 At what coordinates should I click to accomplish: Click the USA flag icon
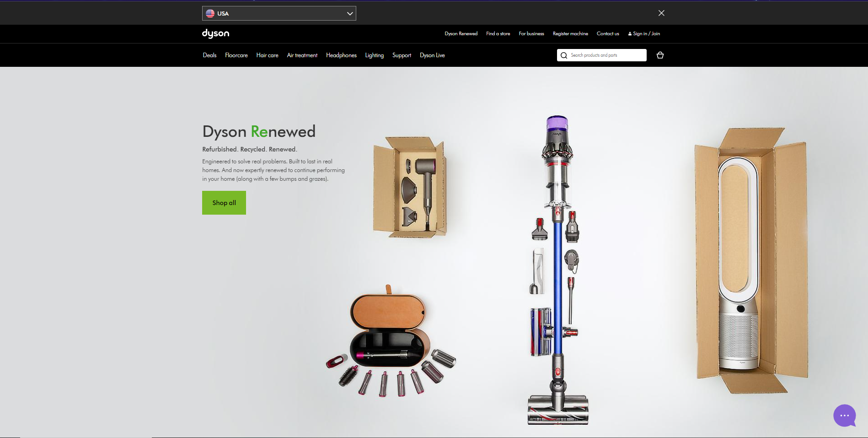tap(210, 13)
